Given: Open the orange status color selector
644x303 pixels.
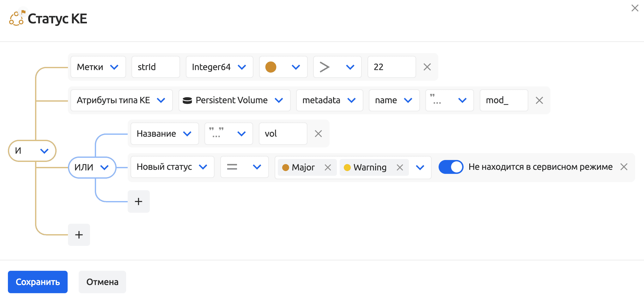Looking at the screenshot, I should [283, 67].
